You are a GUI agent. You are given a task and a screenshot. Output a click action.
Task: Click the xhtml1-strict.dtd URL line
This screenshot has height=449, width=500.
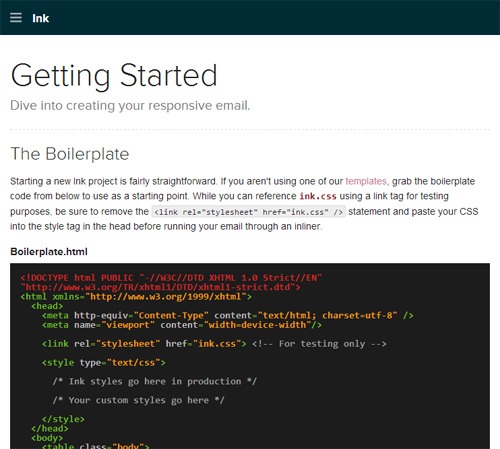(x=160, y=287)
